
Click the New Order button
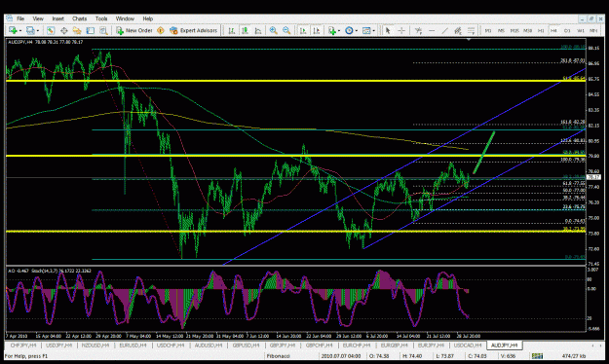[134, 30]
